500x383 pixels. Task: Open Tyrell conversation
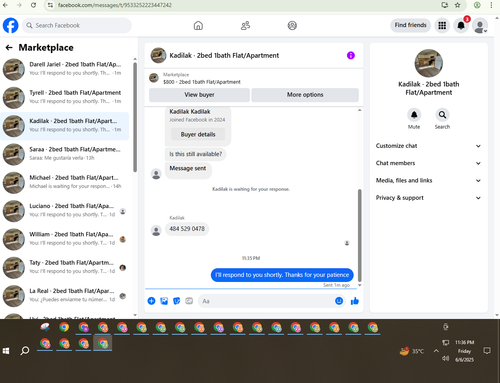point(65,98)
